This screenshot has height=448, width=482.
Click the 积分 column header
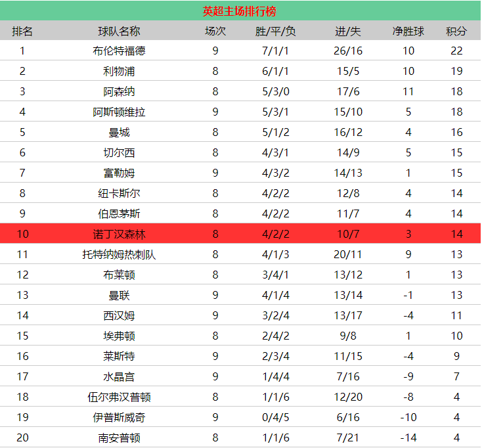point(456,31)
